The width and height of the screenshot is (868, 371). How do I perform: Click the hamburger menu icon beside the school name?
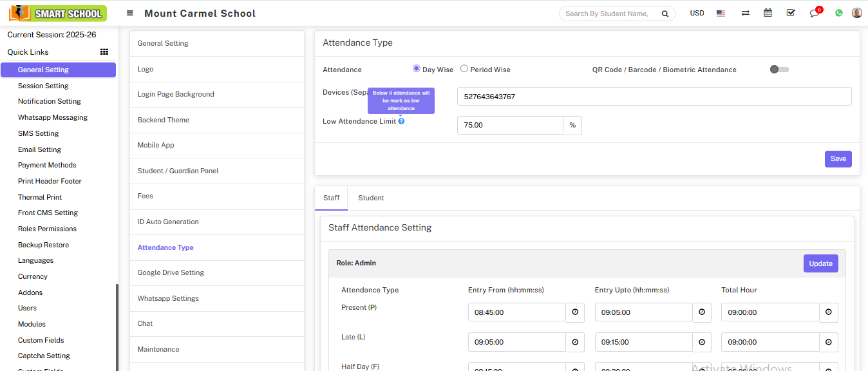coord(130,13)
